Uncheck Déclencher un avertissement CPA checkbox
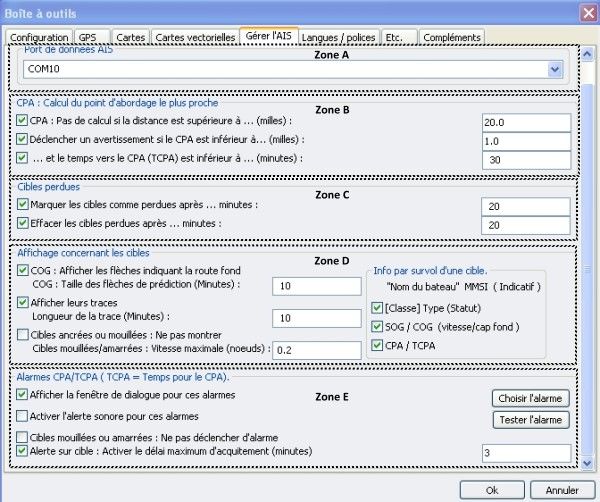600x502 pixels. (x=23, y=139)
